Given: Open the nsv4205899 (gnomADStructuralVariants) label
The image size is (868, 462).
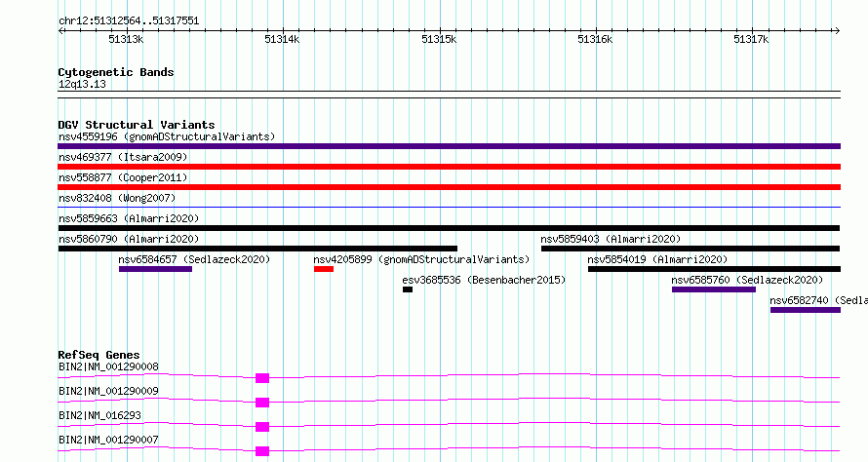Looking at the screenshot, I should pyautogui.click(x=421, y=259).
